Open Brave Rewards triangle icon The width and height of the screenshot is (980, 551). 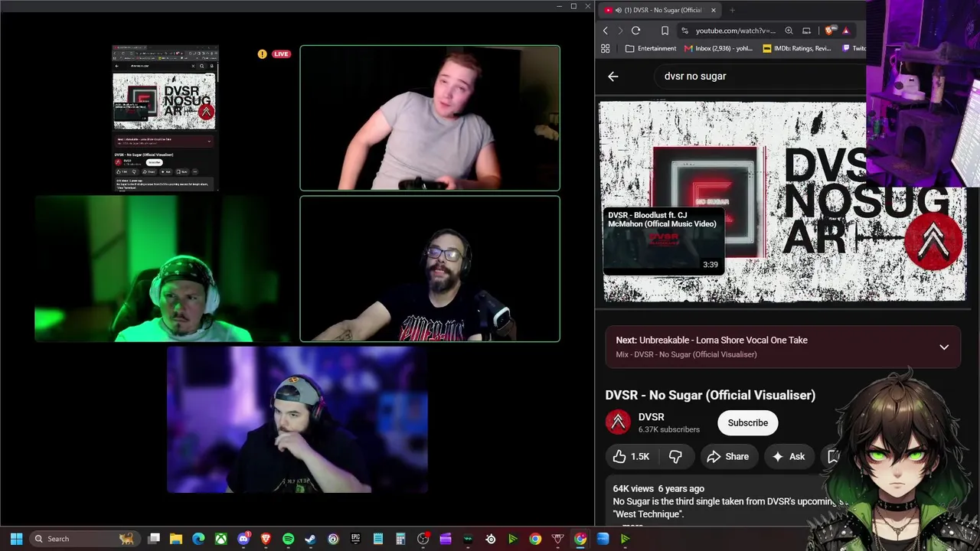click(x=846, y=31)
